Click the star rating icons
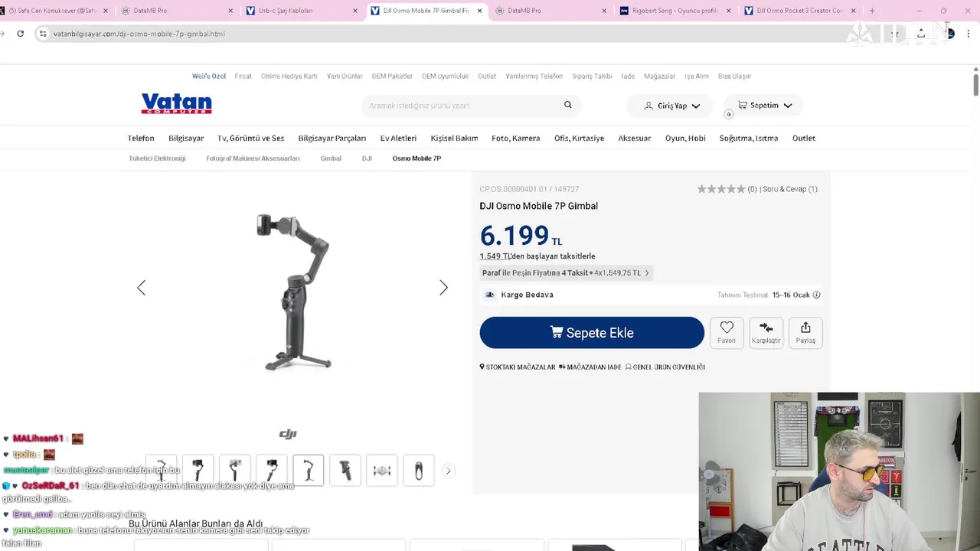 (720, 189)
